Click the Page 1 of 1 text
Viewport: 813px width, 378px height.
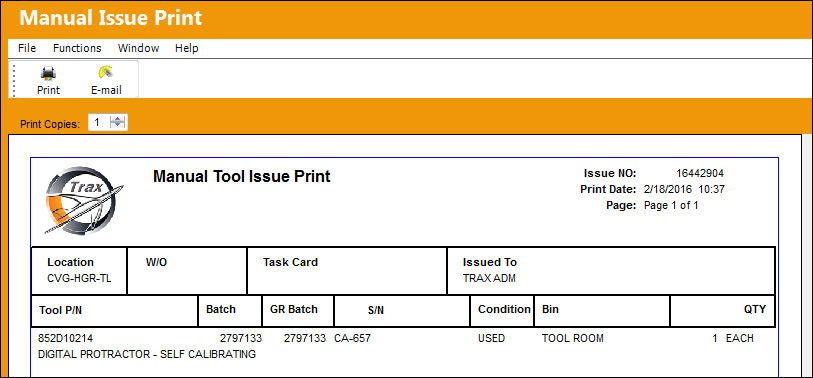(671, 205)
